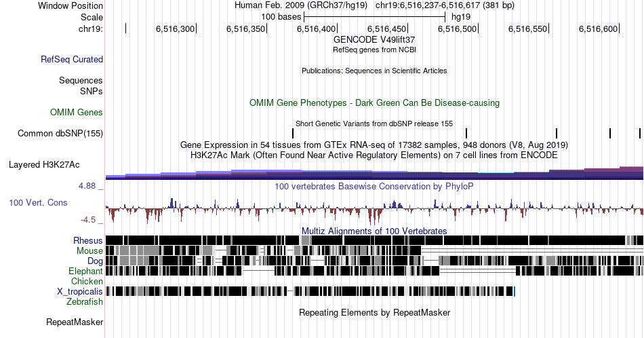Open the 100 Vert. Cons track label
Viewport: 644px width, 338px height.
click(x=38, y=202)
